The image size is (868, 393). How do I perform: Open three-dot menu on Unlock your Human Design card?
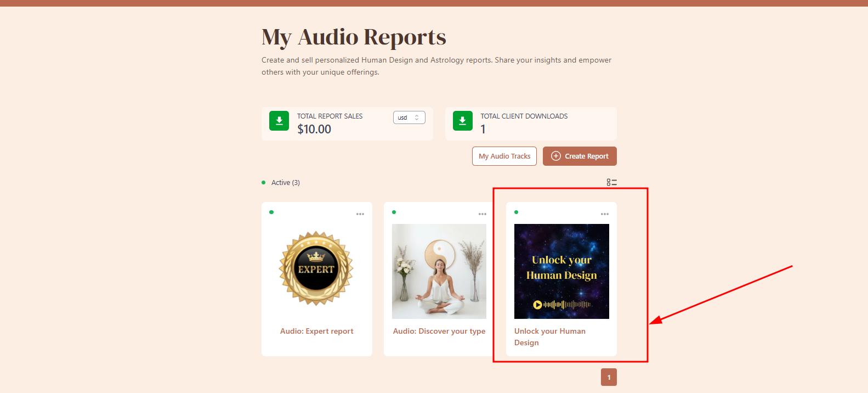(605, 214)
